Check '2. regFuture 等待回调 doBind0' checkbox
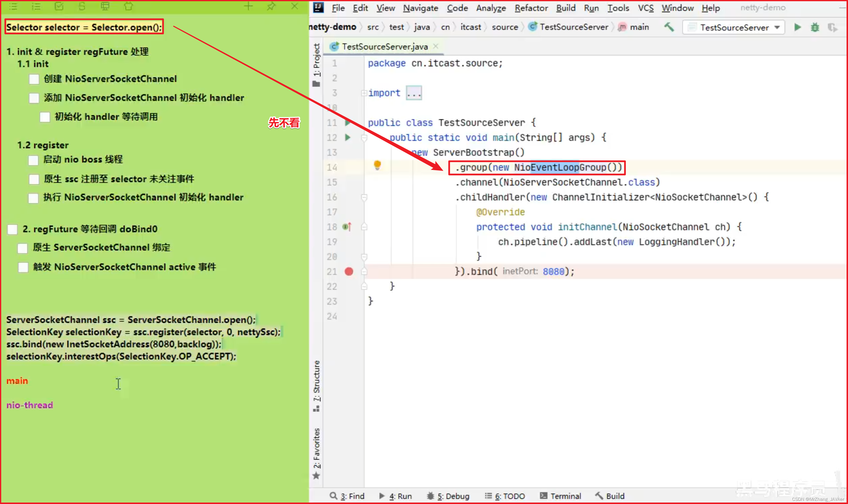The image size is (848, 504). [x=13, y=229]
